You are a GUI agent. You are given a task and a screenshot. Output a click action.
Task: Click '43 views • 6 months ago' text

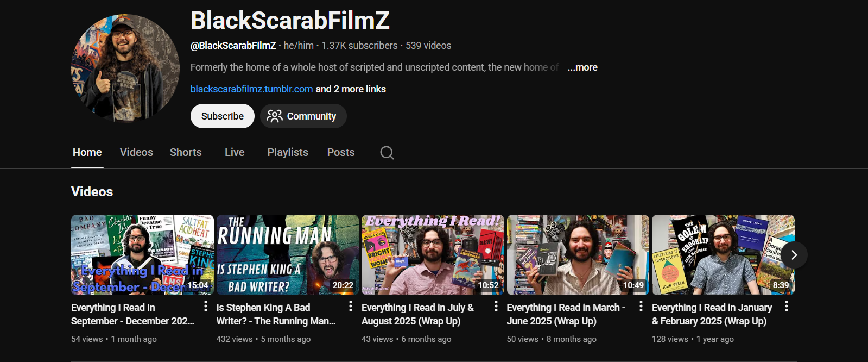[x=406, y=339]
